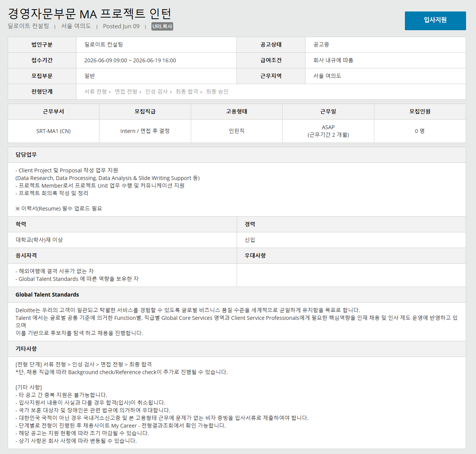
Task: Click the 면접 전형 step in 전형단계 row
Action: (x=126, y=92)
